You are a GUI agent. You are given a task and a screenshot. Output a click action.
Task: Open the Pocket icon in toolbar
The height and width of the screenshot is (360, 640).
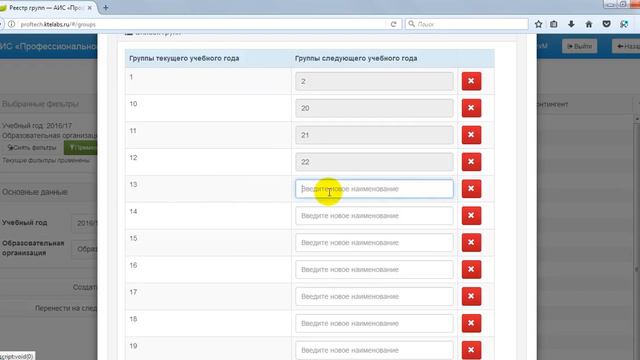pos(607,24)
